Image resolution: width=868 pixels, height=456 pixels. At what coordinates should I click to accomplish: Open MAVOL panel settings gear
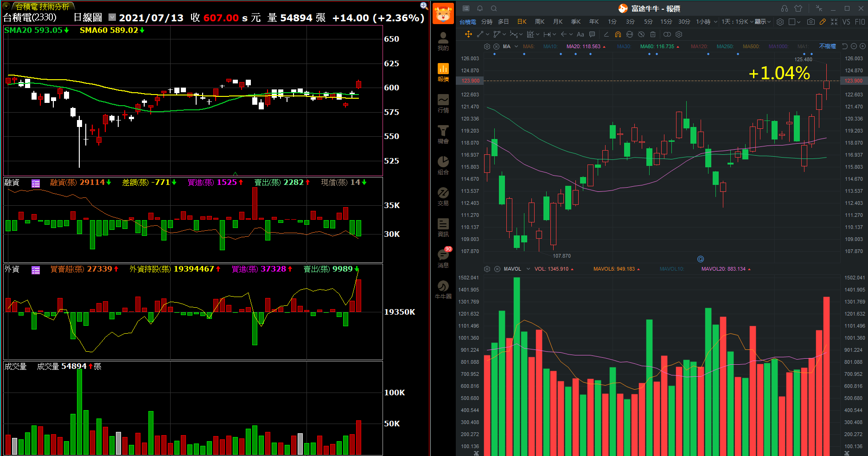[x=487, y=269]
